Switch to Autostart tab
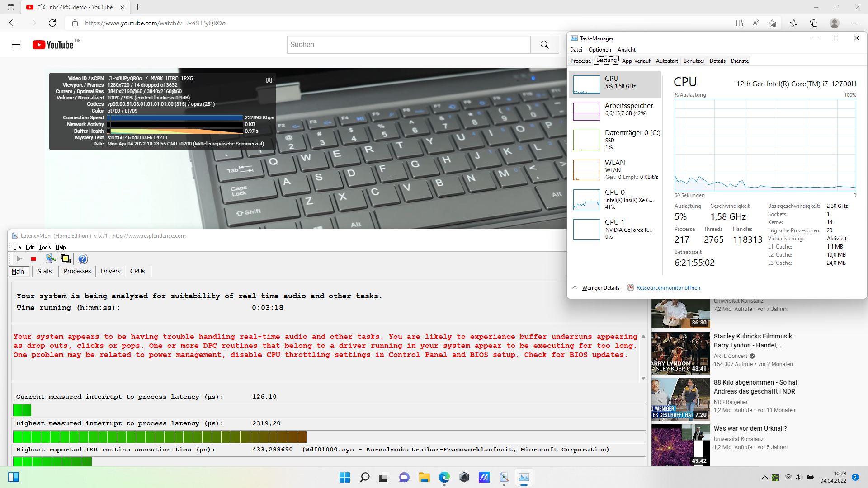 [x=667, y=61]
